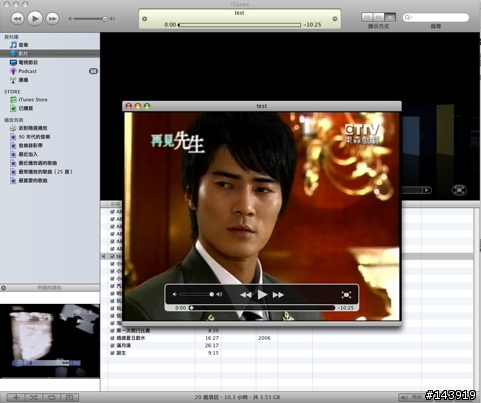481x403 pixels.
Task: Click the "26:17" duration cell
Action: click(x=212, y=345)
